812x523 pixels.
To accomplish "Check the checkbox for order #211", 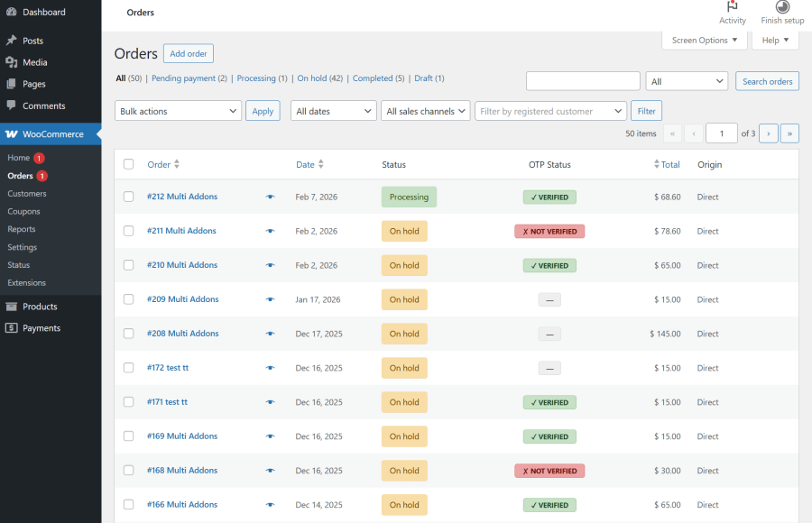I will (x=128, y=231).
